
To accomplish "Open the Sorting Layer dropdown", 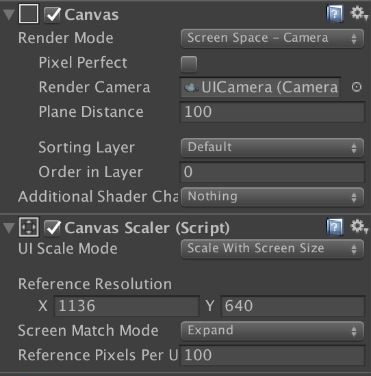I will tap(272, 148).
